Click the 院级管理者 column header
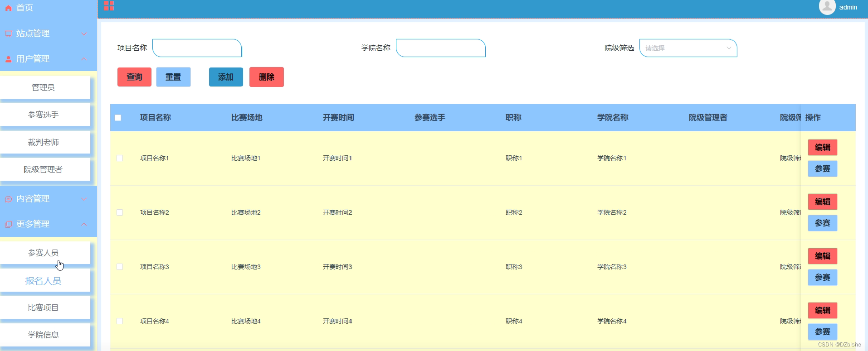The image size is (868, 351). click(x=708, y=118)
